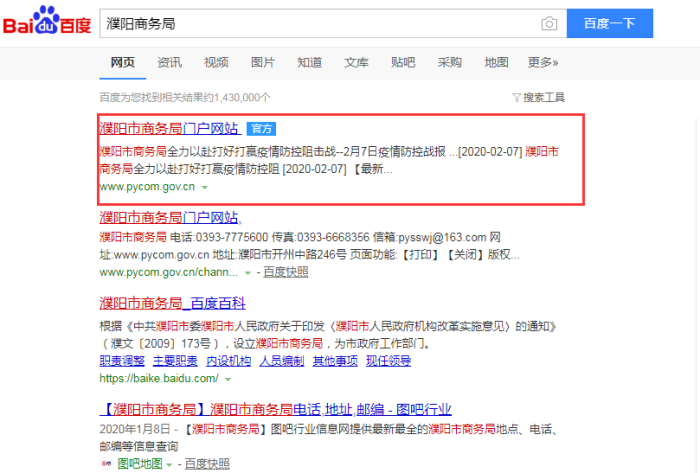Expand arrow next to 图吧地图 source
The image size is (700, 473).
tap(170, 464)
